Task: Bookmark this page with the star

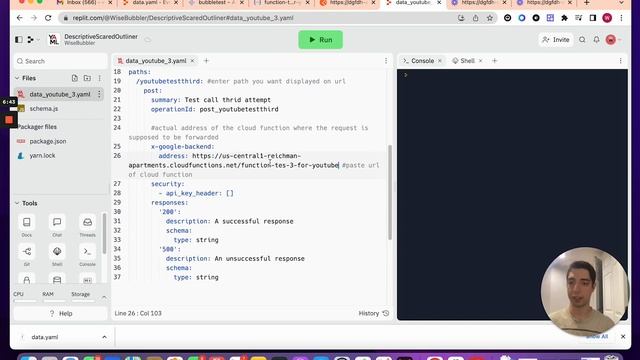Action: point(490,18)
